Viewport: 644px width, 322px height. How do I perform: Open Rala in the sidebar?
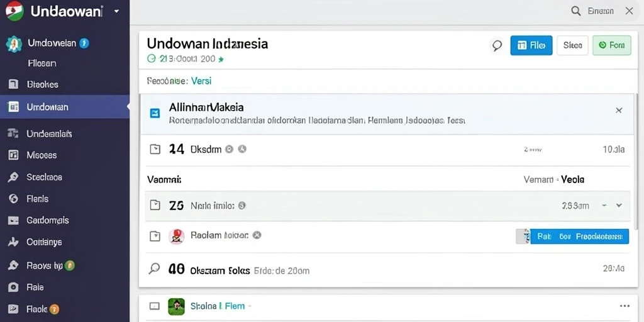35,287
